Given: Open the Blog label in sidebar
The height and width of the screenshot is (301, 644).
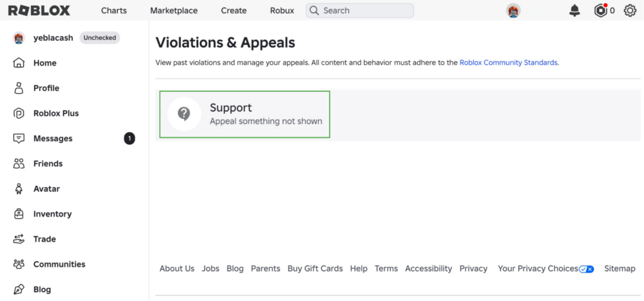Looking at the screenshot, I should pos(42,289).
